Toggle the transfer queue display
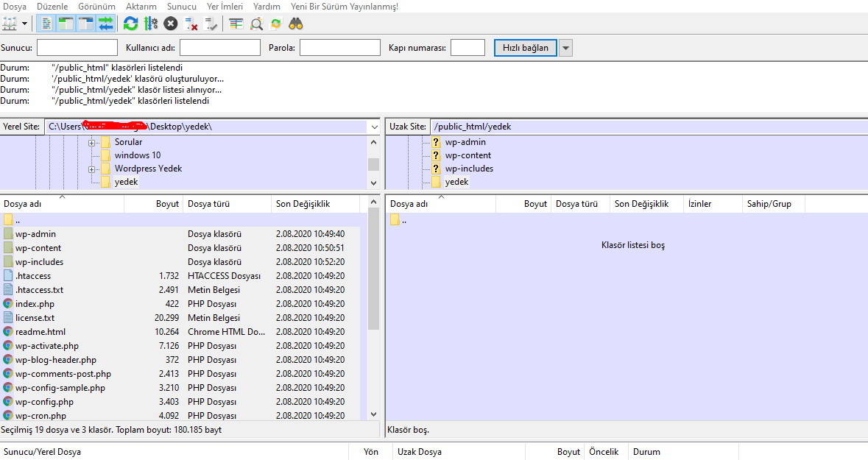Viewport: 868px width, 460px height. (x=106, y=24)
